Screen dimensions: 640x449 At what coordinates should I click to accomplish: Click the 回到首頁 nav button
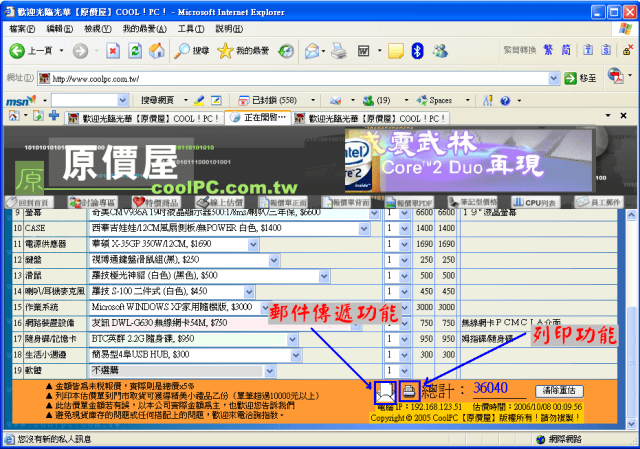pyautogui.click(x=29, y=202)
